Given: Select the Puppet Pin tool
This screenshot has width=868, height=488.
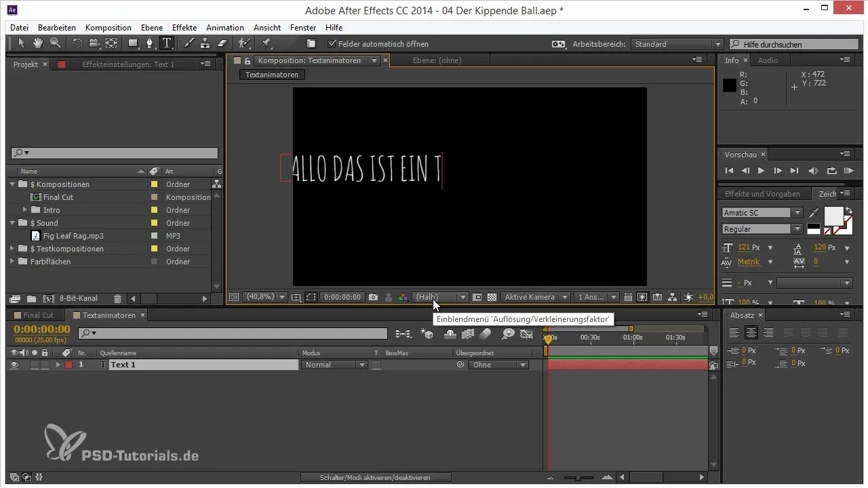Looking at the screenshot, I should (266, 43).
